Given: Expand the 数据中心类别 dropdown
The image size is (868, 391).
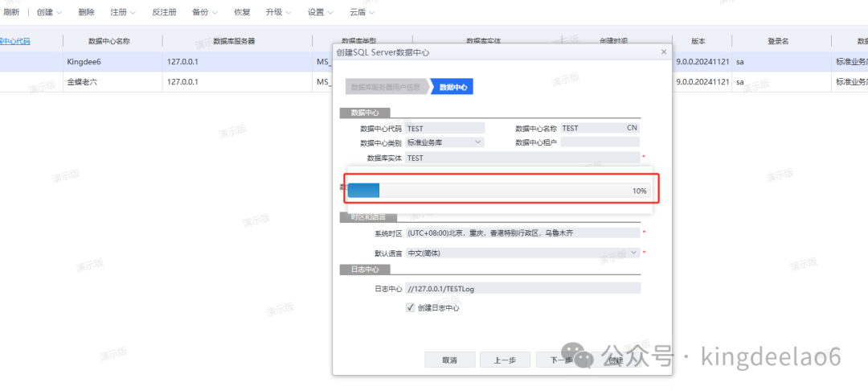Looking at the screenshot, I should pyautogui.click(x=479, y=142).
